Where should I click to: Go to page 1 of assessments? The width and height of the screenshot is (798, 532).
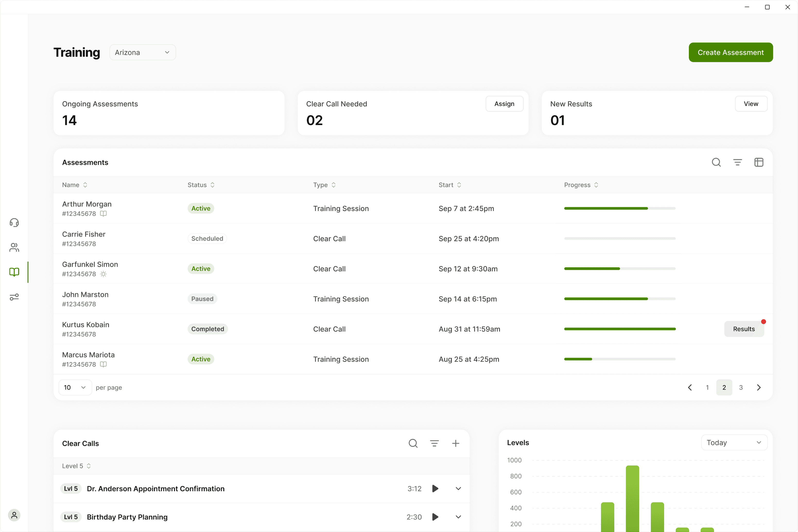pyautogui.click(x=707, y=387)
